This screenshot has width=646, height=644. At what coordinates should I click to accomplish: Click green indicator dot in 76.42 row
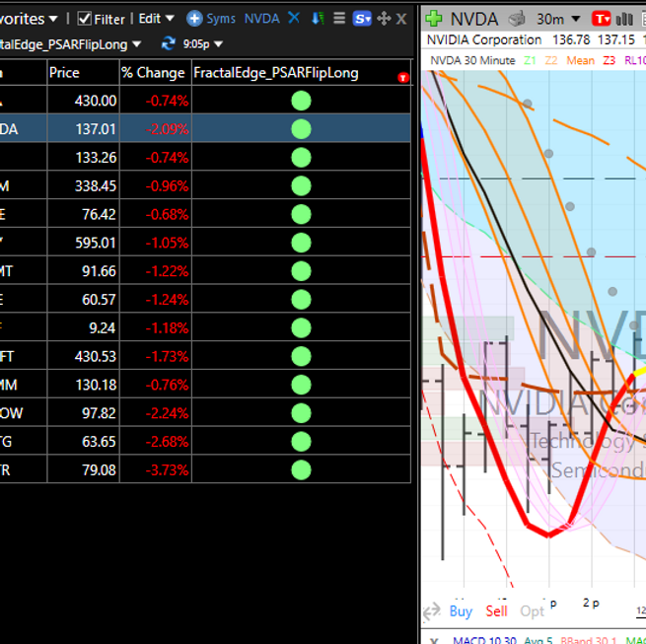(x=301, y=215)
